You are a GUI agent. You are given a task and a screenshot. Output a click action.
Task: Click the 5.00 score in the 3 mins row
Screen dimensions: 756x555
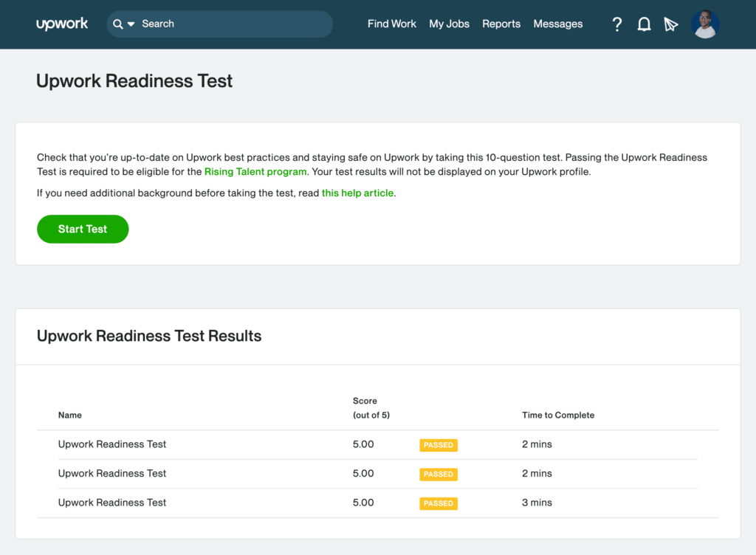pyautogui.click(x=363, y=503)
